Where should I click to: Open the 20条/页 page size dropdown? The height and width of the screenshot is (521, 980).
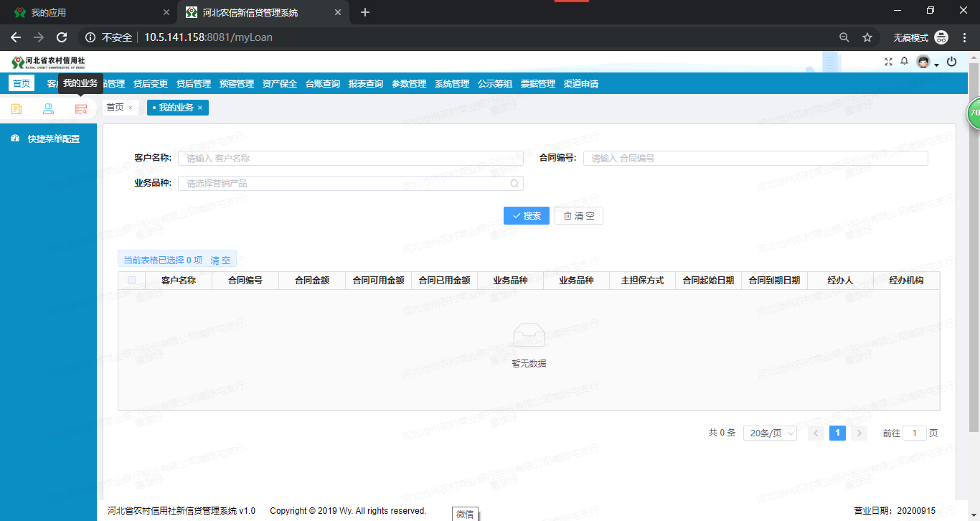tap(769, 433)
